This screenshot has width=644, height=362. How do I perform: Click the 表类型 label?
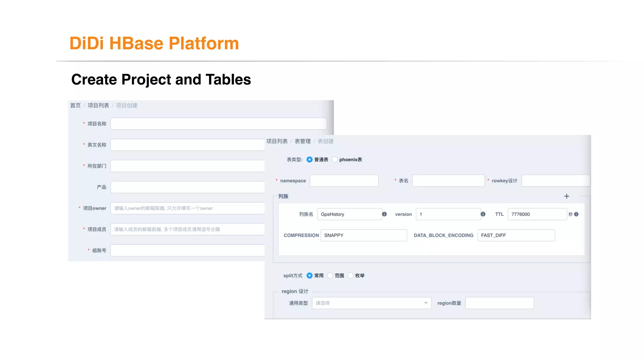click(295, 160)
